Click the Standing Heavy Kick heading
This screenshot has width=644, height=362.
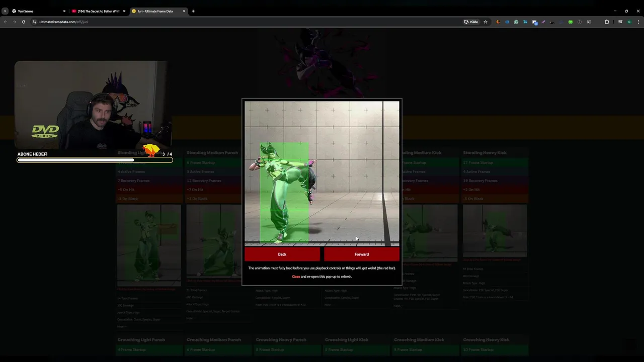click(x=485, y=153)
